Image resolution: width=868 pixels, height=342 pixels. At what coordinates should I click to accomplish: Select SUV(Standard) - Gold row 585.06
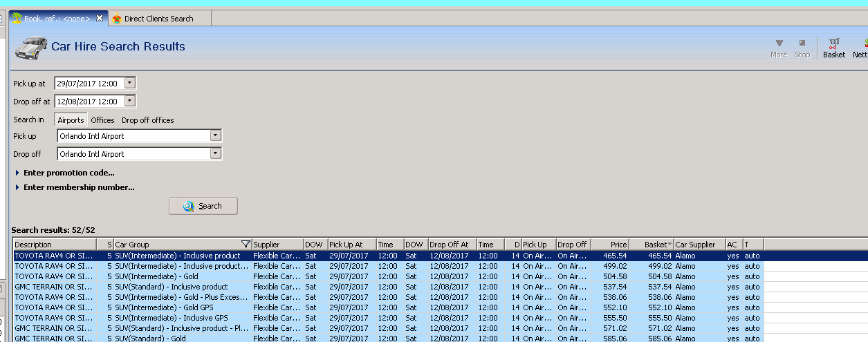[387, 338]
